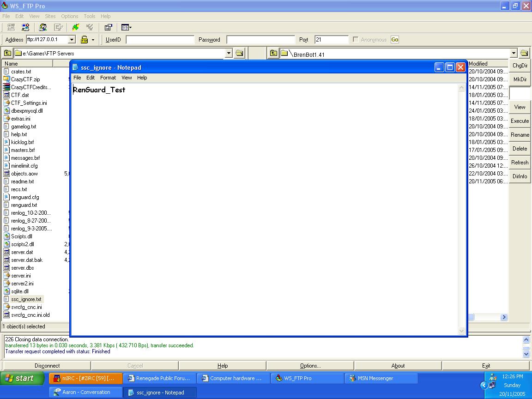The width and height of the screenshot is (532, 399).
Task: Expand the Address ftp://127.0.0.1 dropdown
Action: [x=72, y=40]
